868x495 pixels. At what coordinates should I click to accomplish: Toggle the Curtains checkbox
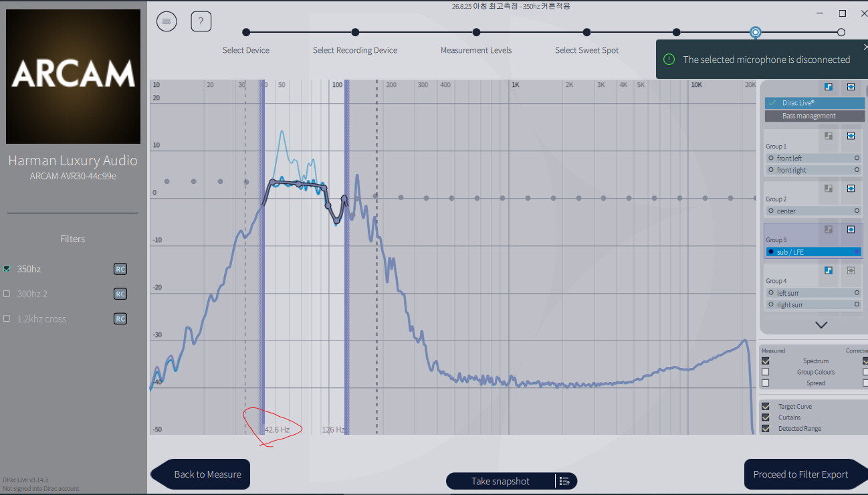coord(766,417)
